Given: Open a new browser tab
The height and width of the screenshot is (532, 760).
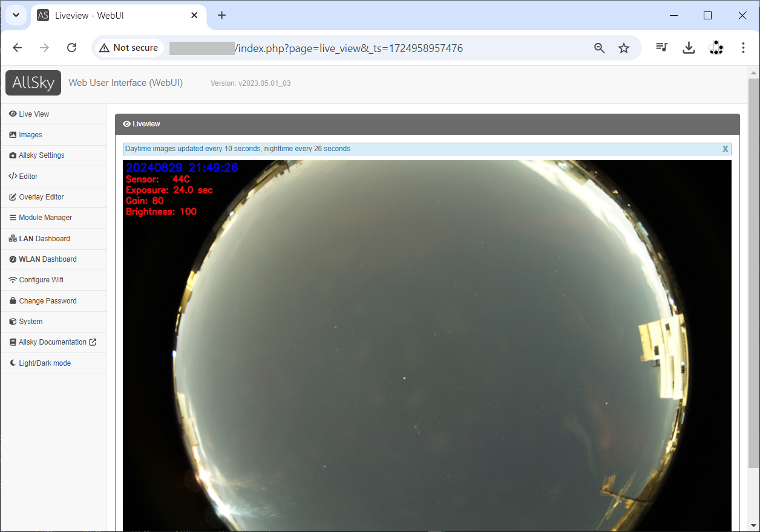Looking at the screenshot, I should (x=221, y=15).
